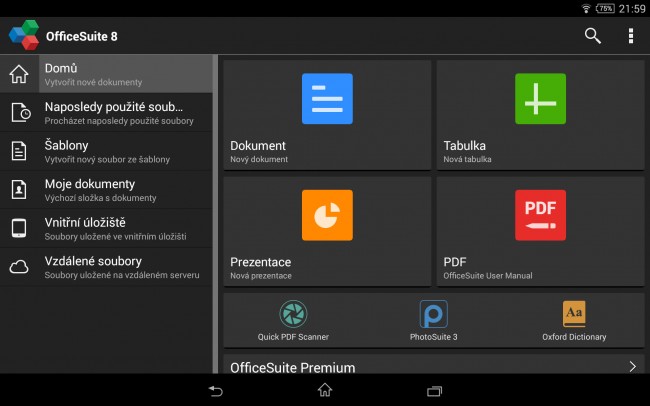This screenshot has height=406, width=650.
Task: Click the 21:59 clock in status bar
Action: click(x=632, y=9)
